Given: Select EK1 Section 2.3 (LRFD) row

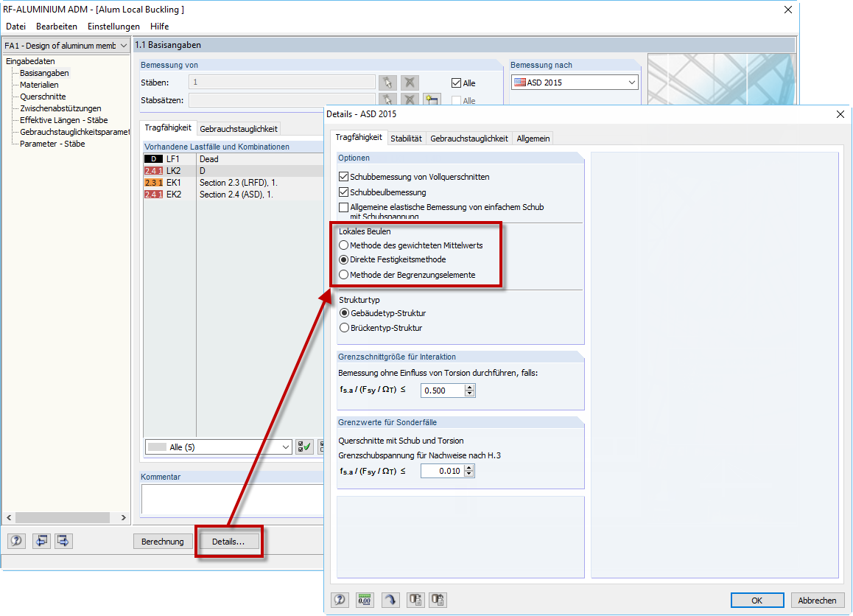Looking at the screenshot, I should (234, 183).
